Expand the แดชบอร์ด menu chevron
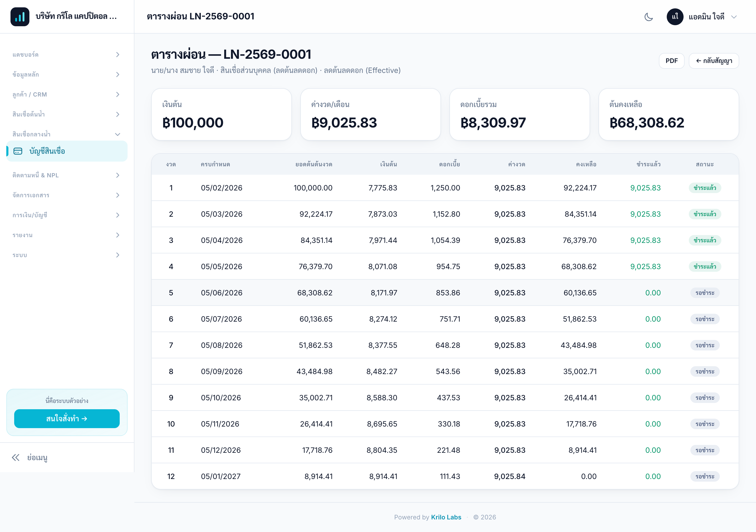 (118, 55)
